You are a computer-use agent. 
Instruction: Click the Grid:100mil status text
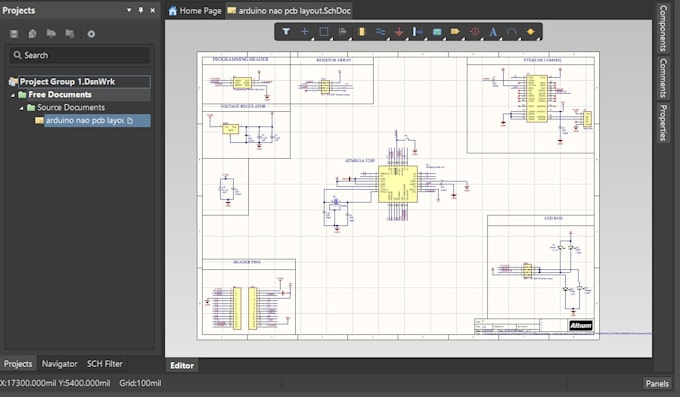pyautogui.click(x=140, y=383)
